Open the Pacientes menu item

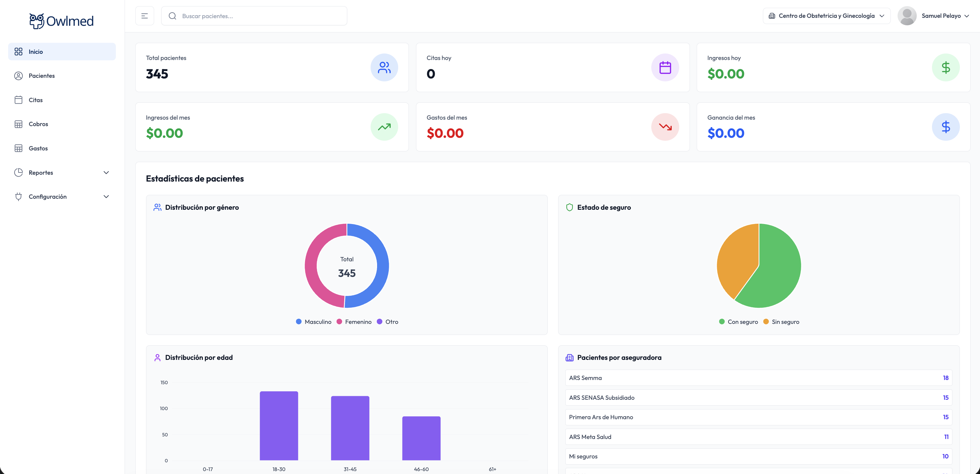point(42,76)
